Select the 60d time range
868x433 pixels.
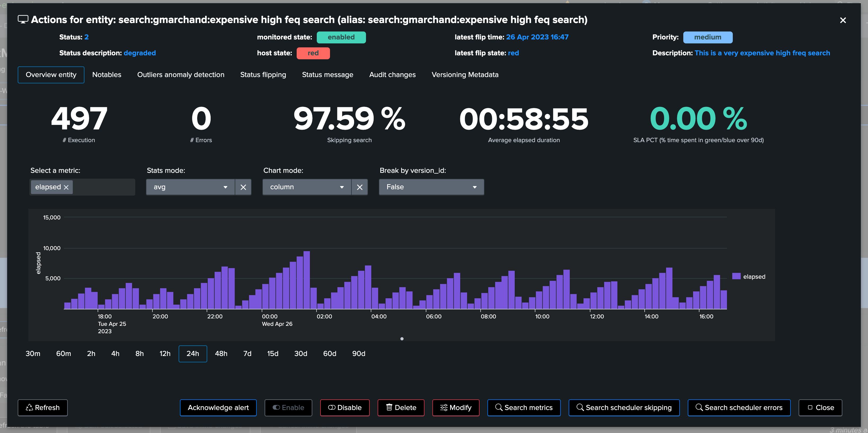click(x=330, y=354)
